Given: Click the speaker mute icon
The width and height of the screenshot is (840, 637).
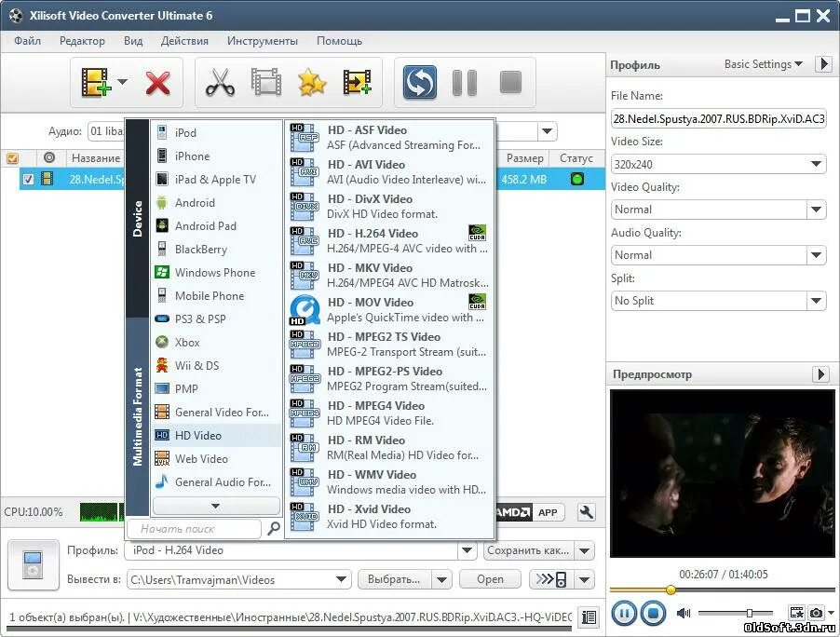Looking at the screenshot, I should click(x=683, y=613).
